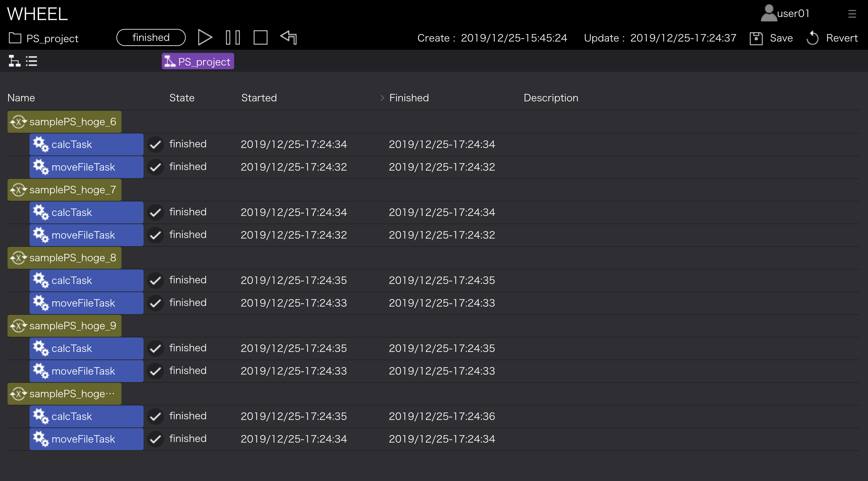Click the chevron beside Finished column header
The image size is (868, 481).
(x=382, y=98)
